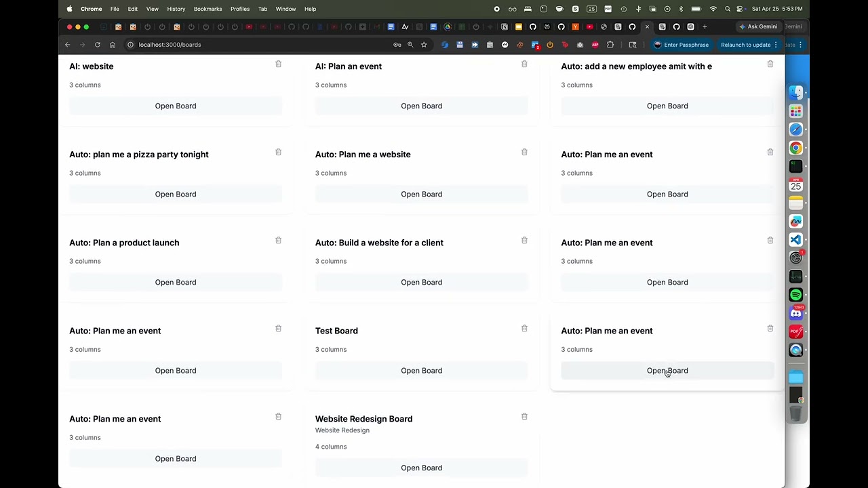
Task: Click trash icon for 'AI: Plan an event' board
Action: coord(524,64)
